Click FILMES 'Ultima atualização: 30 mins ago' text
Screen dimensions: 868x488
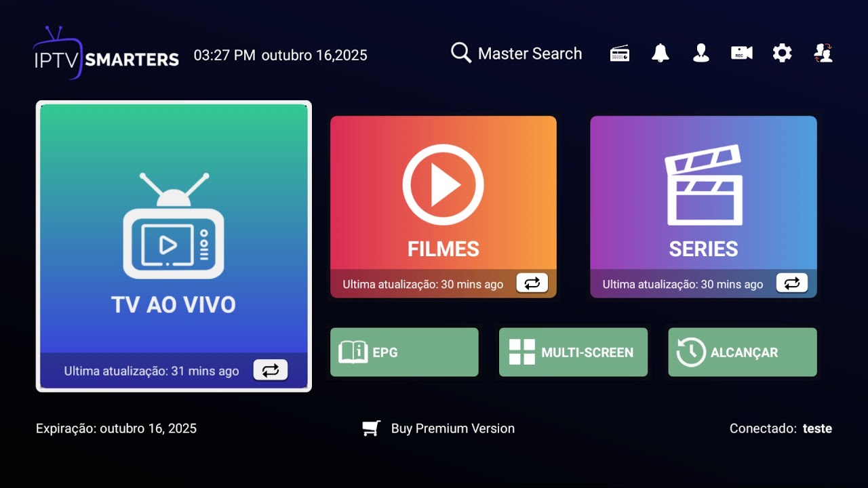[x=423, y=284]
